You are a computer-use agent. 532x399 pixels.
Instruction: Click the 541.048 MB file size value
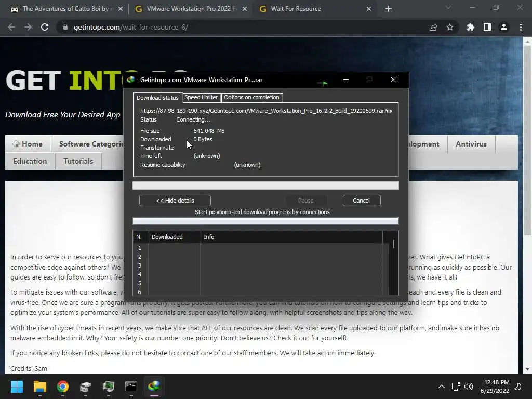[209, 131]
